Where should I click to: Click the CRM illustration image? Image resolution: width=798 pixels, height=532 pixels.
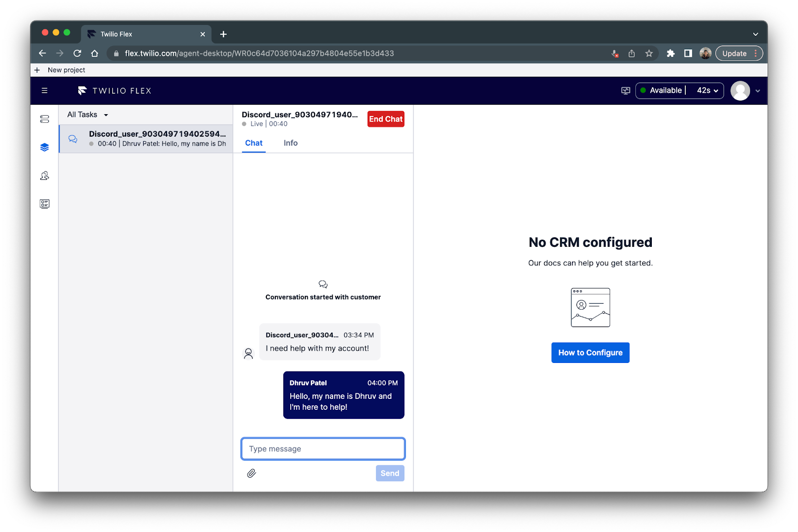(x=591, y=308)
